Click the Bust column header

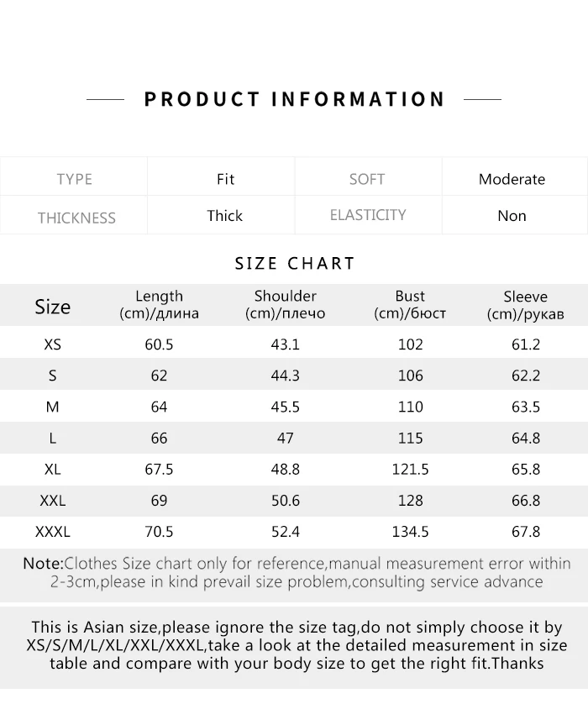410,304
